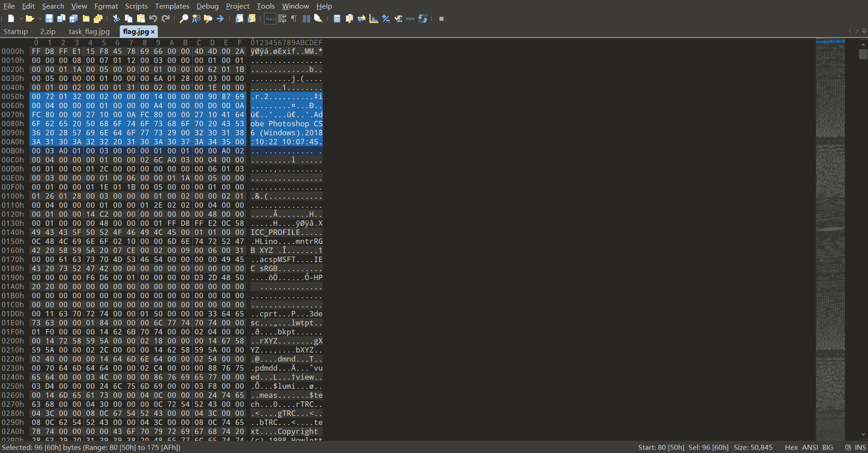Click the vertical scrollbar thumb
Screen dimensions: 868x453
pos(863,54)
